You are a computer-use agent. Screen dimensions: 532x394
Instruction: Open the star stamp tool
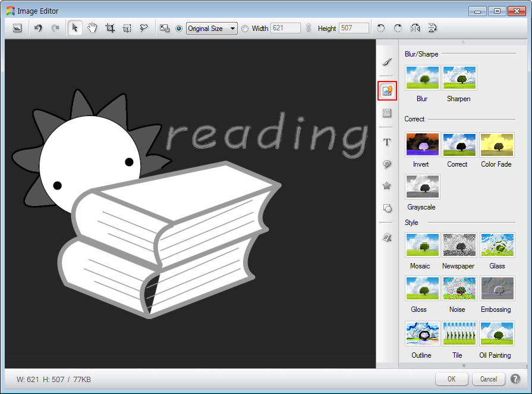[x=387, y=186]
